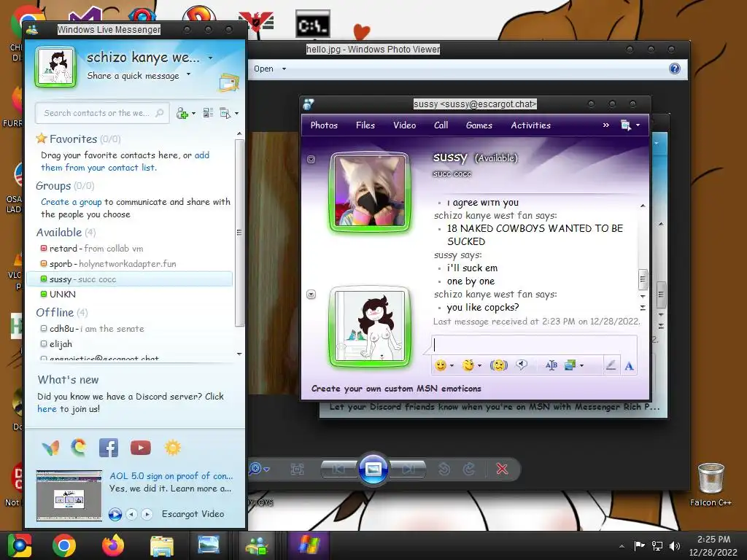Rotate photo clockwise in Photo Viewer

(x=469, y=469)
